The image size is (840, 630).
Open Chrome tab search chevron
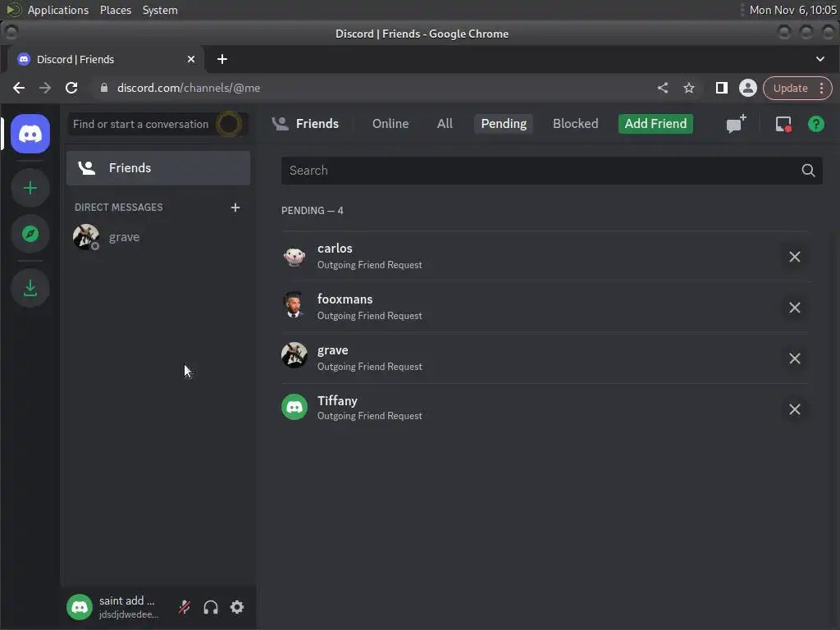[x=820, y=59]
